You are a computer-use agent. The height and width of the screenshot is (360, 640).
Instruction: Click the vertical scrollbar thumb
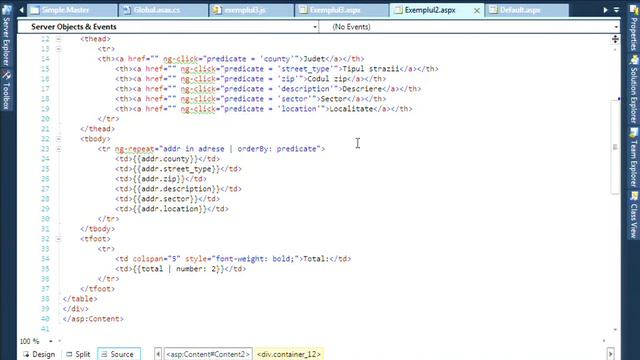coord(615,147)
